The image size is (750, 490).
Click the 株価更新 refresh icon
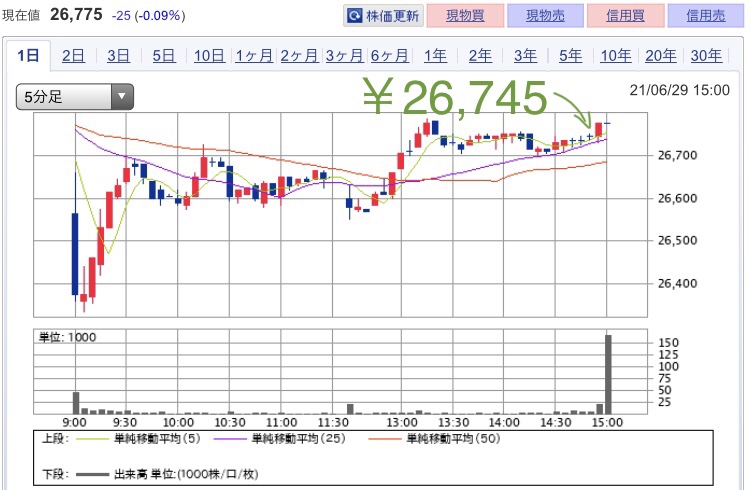354,16
